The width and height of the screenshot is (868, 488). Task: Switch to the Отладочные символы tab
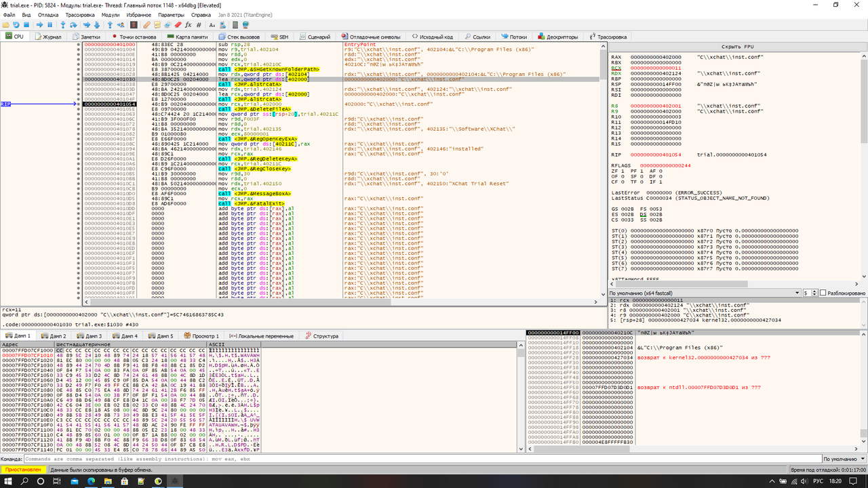(x=370, y=37)
